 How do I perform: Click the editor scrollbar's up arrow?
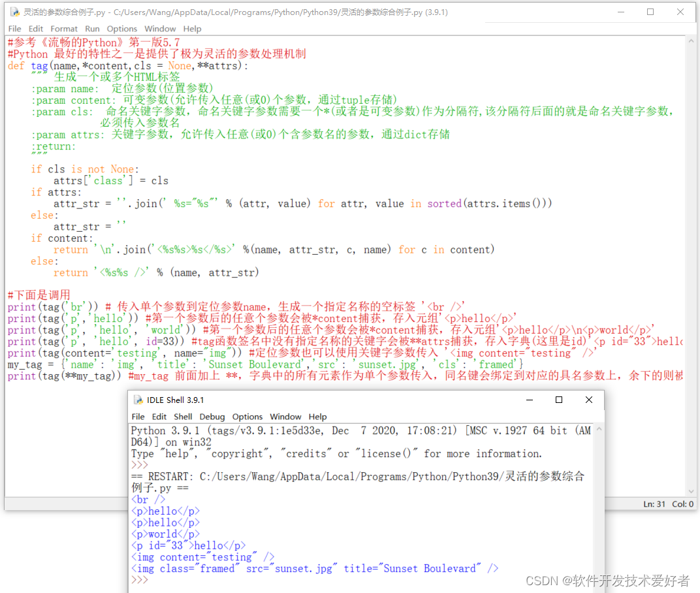[x=691, y=39]
